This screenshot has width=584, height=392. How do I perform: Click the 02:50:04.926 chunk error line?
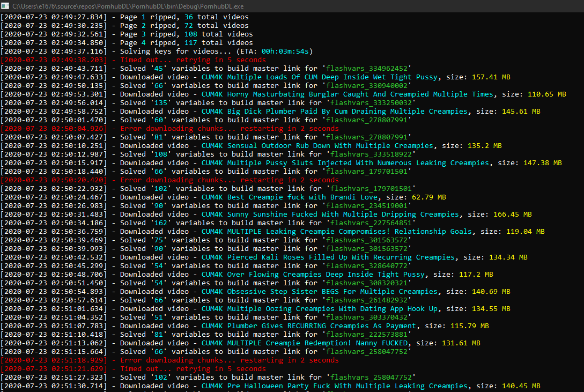click(x=169, y=129)
